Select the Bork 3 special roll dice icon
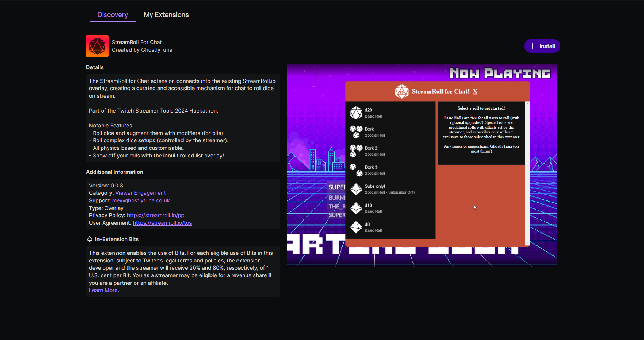The height and width of the screenshot is (340, 644). (356, 170)
